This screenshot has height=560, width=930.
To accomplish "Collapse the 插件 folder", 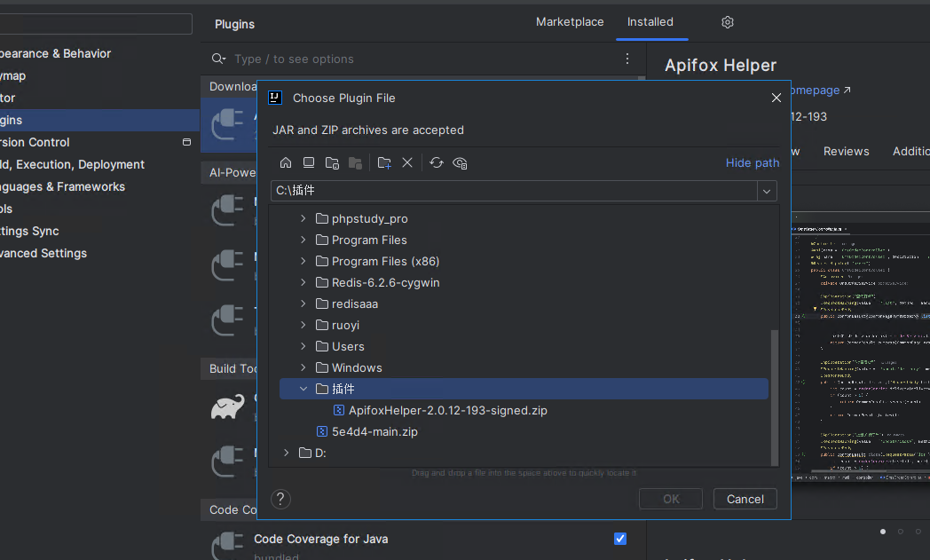I will coord(303,389).
